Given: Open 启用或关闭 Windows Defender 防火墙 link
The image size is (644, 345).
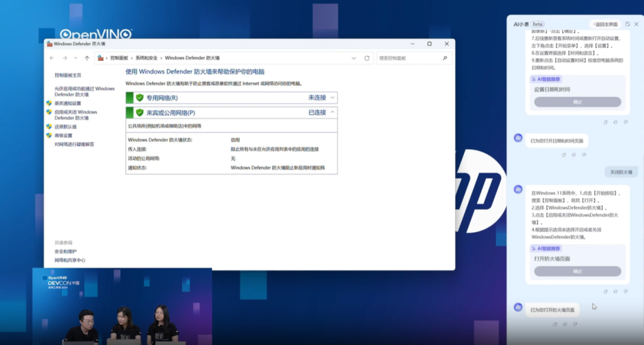Looking at the screenshot, I should (x=76, y=115).
